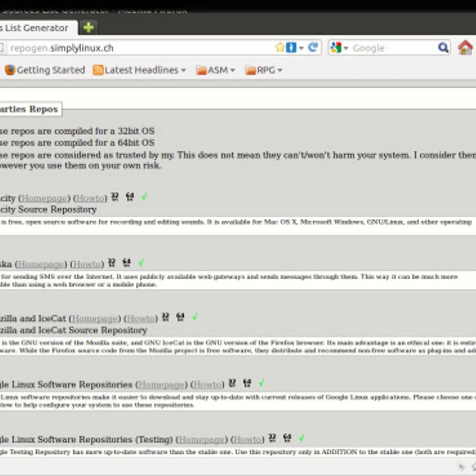Click the 32bit icon in the Repositories (Testing) row
This screenshot has width=476, height=476.
point(273,438)
